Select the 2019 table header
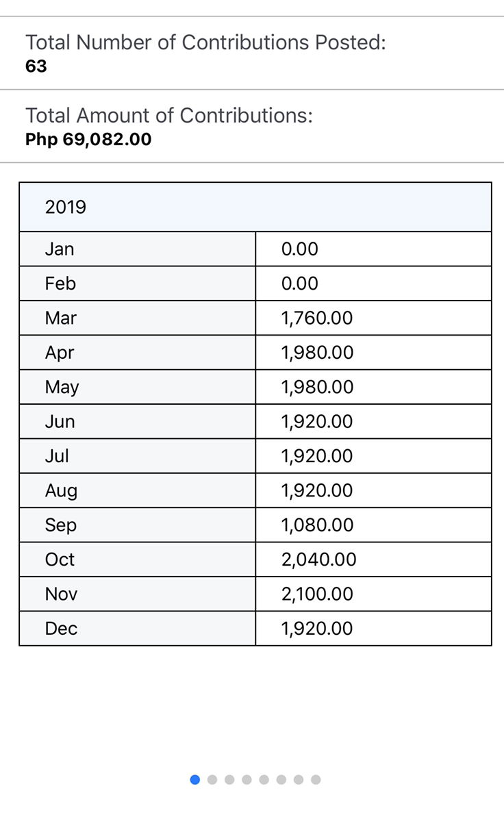The height and width of the screenshot is (819, 504). [66, 207]
